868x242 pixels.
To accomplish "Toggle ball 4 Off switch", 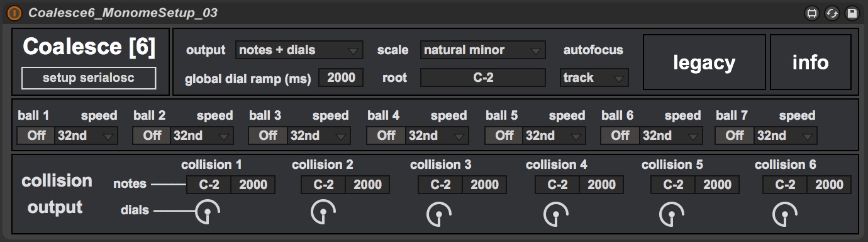I will (x=386, y=135).
